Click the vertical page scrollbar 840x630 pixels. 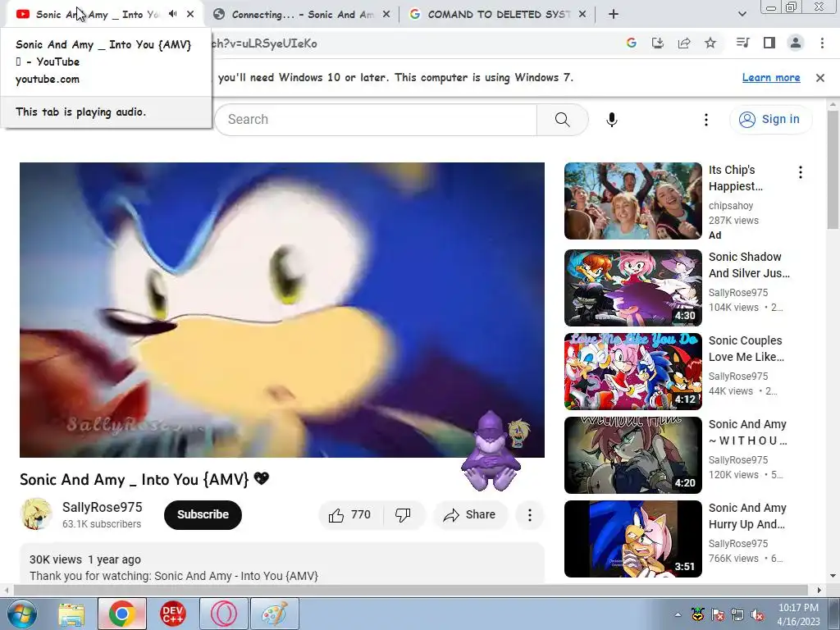(x=833, y=170)
